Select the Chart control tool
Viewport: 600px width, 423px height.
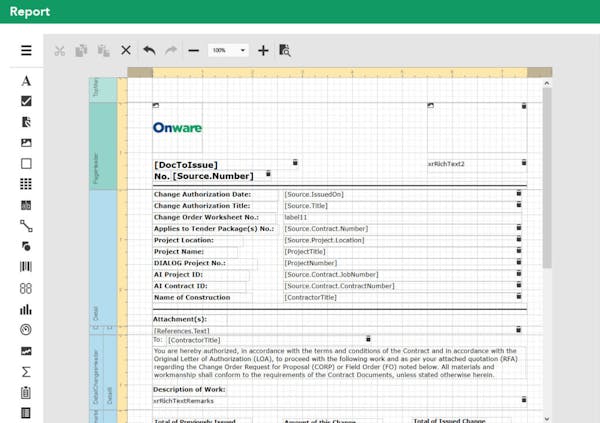(x=26, y=309)
